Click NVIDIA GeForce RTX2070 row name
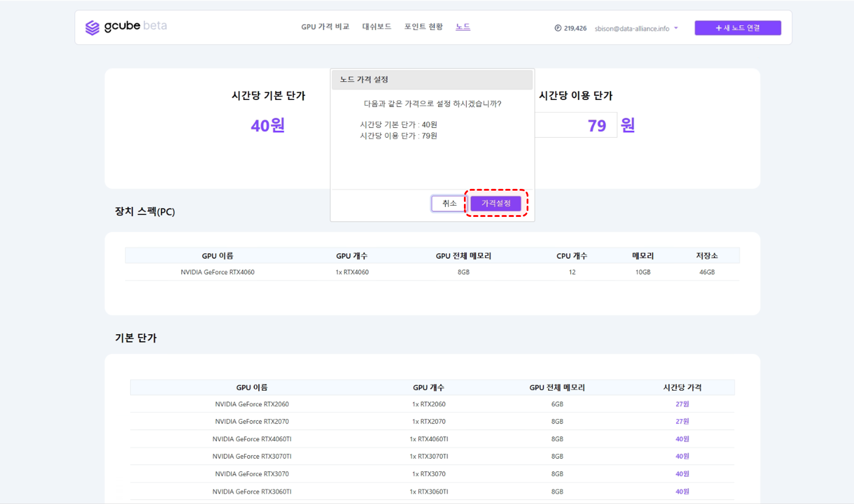854x504 pixels. tap(252, 421)
